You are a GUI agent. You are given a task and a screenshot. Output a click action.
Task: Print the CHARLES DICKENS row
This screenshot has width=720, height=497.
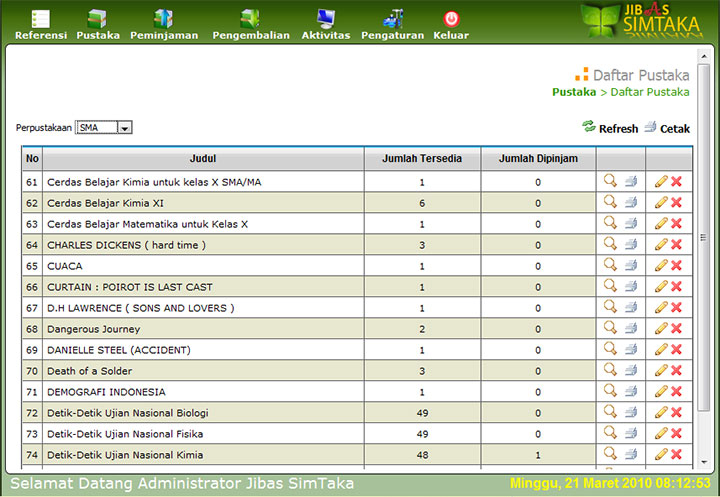tap(631, 244)
